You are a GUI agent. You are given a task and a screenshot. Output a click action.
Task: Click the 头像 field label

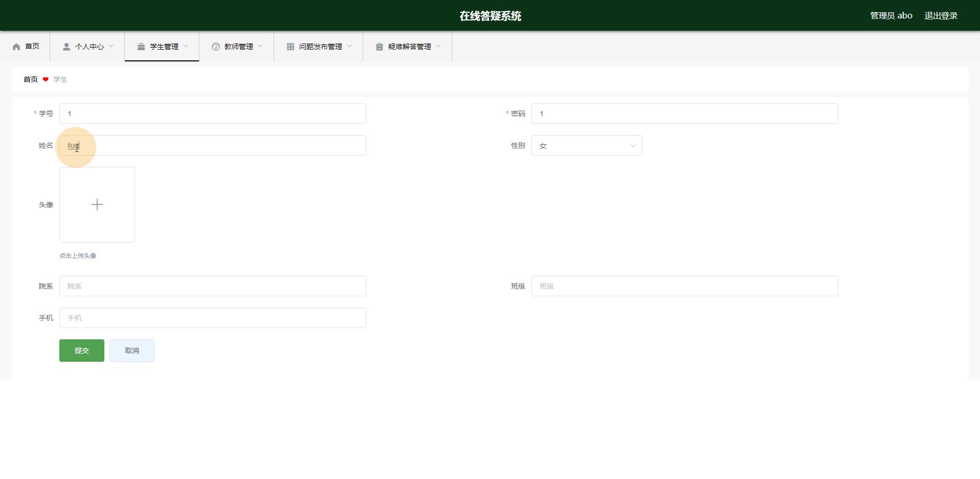46,205
